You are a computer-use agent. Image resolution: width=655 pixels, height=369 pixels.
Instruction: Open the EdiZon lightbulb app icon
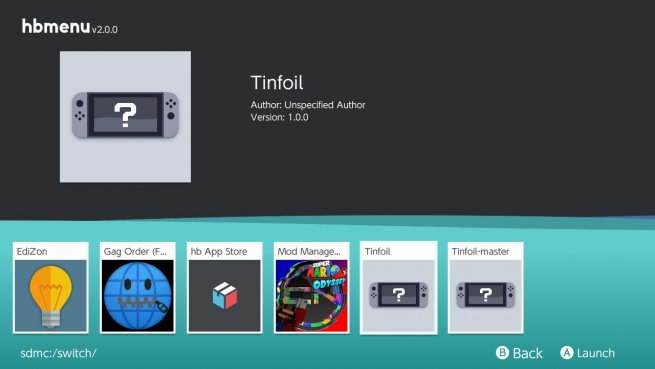pyautogui.click(x=51, y=295)
